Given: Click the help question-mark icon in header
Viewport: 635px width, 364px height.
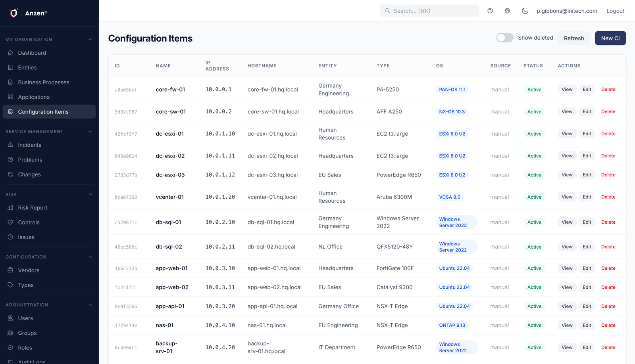Looking at the screenshot, I should (x=490, y=11).
